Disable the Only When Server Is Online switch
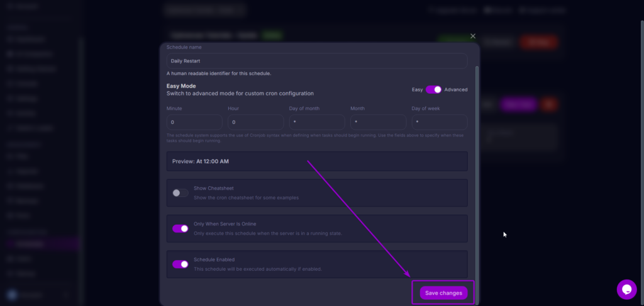 180,229
